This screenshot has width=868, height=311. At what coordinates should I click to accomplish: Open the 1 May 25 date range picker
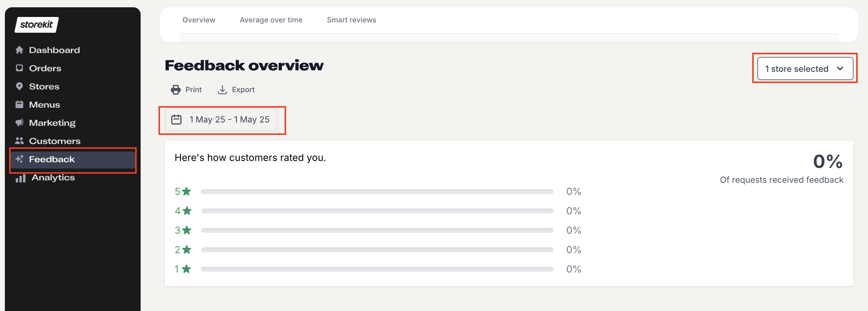(x=221, y=120)
